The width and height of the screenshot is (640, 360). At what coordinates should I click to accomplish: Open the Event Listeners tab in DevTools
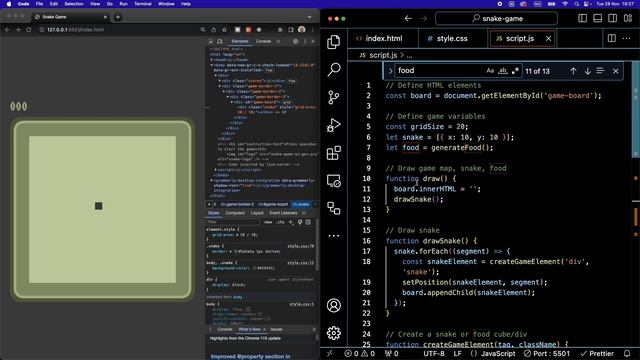[283, 213]
